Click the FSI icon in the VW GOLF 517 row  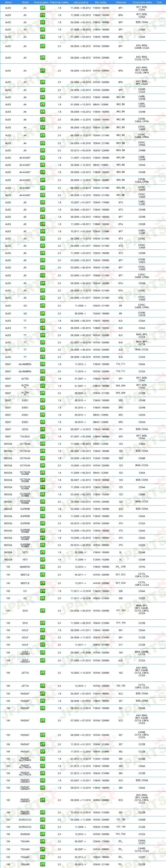42,645
